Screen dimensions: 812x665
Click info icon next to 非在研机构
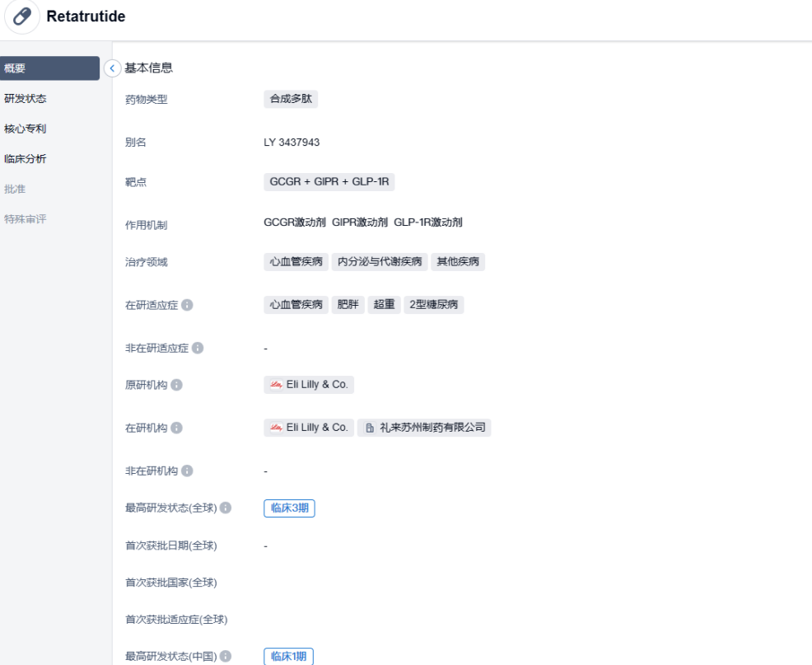click(x=187, y=471)
